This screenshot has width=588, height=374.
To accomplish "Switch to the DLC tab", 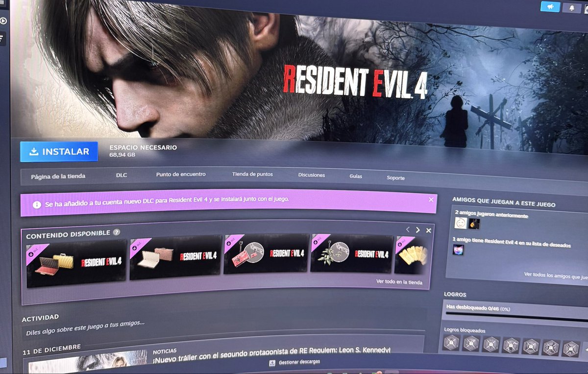I will pyautogui.click(x=122, y=175).
